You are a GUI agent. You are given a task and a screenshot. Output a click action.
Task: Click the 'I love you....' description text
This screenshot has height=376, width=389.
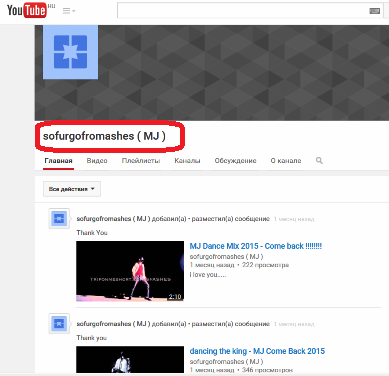click(x=208, y=275)
